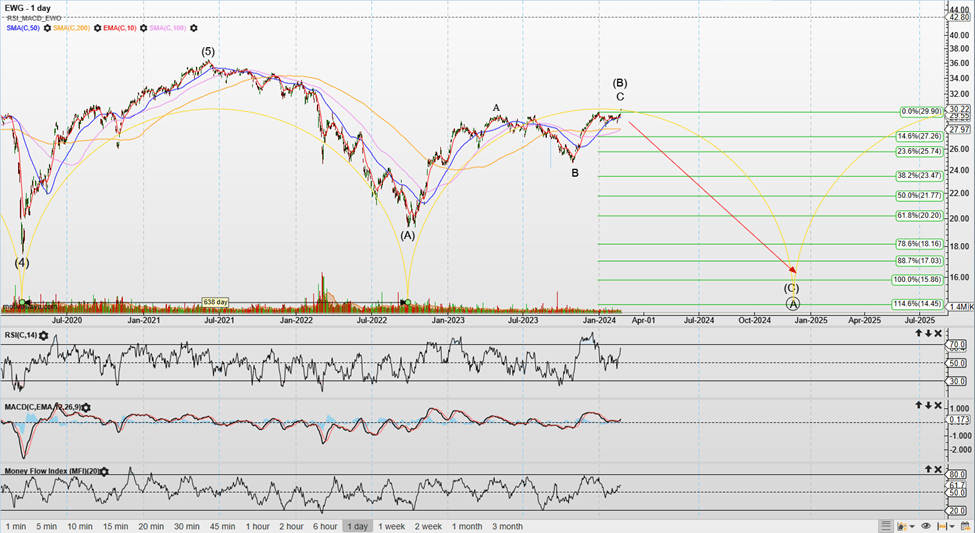Click the 38.2%(23.47) Fibonacci level label
Screen dimensions: 975x533
[920, 176]
